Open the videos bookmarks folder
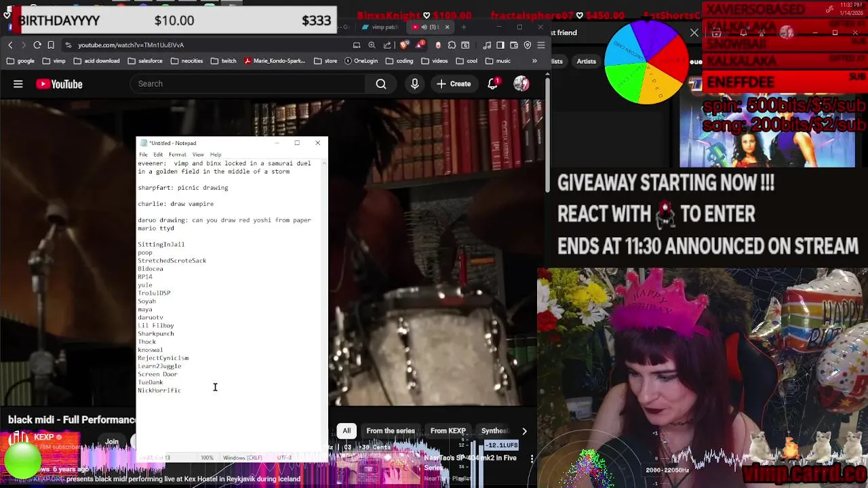868x488 pixels. coord(435,61)
